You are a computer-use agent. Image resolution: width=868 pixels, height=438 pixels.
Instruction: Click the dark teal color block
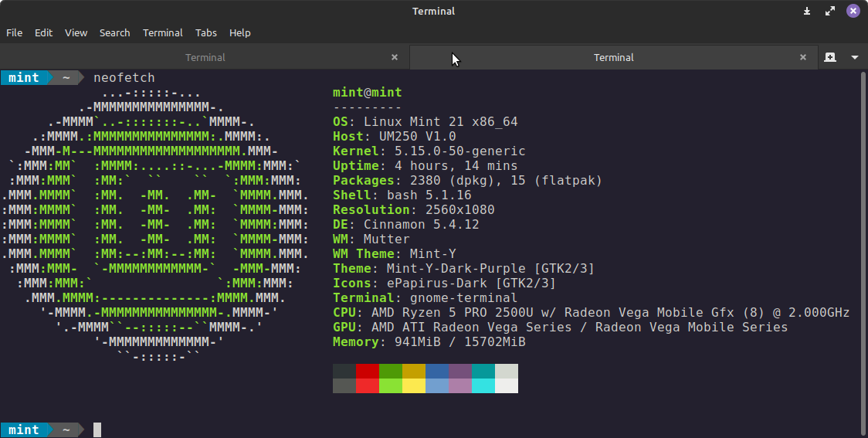tap(484, 371)
